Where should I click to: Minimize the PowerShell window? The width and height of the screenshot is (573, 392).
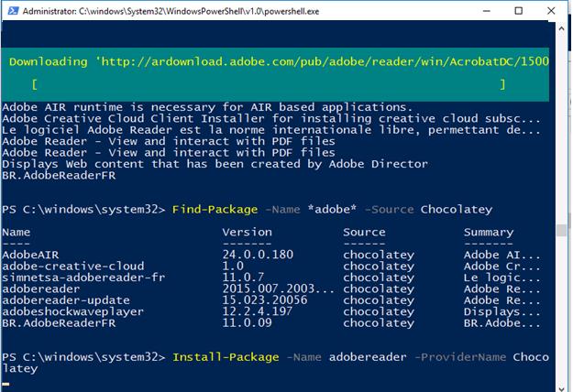(487, 11)
